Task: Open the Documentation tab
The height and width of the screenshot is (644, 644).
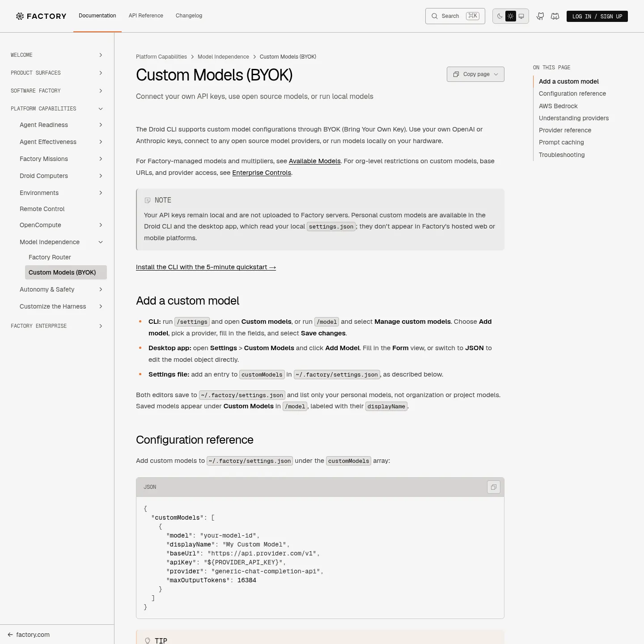Action: click(x=97, y=16)
